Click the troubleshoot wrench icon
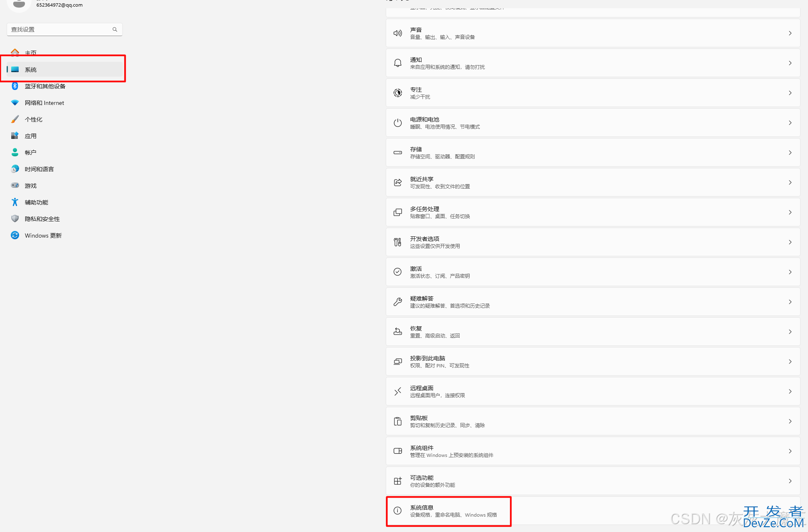This screenshot has height=532, width=808. pos(397,302)
